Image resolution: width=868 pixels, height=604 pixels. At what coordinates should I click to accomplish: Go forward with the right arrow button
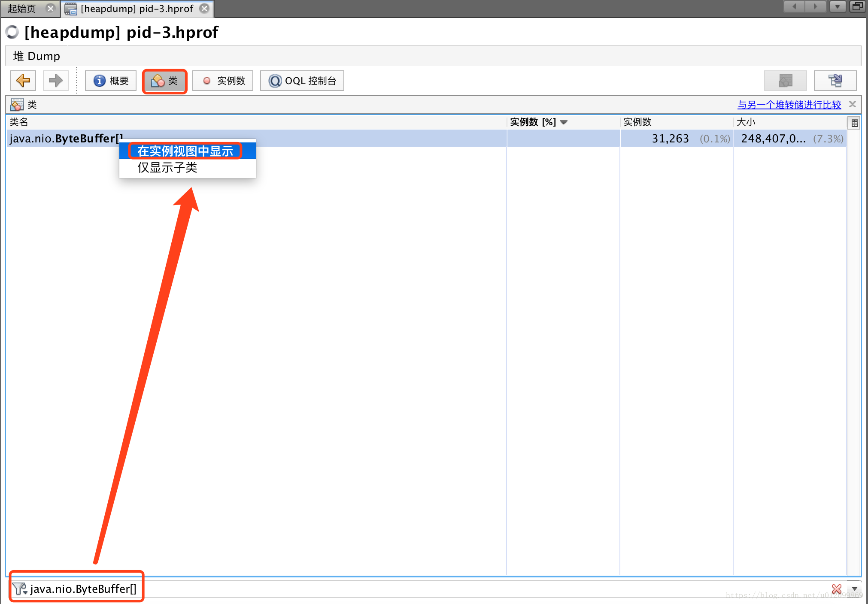tap(55, 81)
